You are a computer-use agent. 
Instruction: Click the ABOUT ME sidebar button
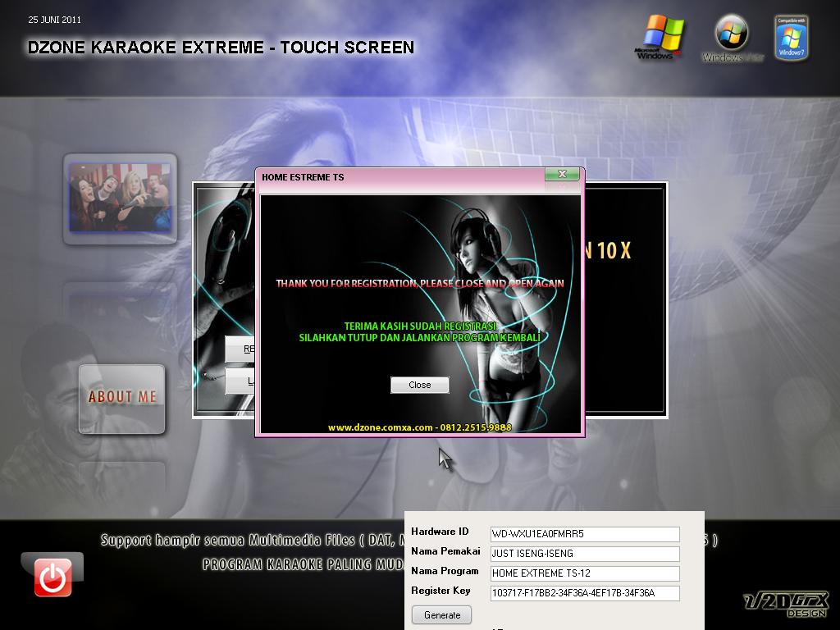(121, 399)
